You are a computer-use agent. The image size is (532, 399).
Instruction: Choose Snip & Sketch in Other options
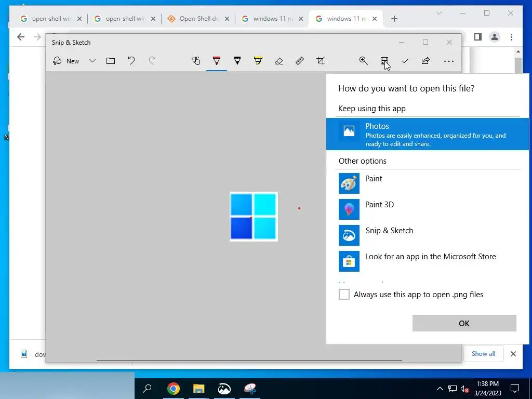[x=428, y=235]
